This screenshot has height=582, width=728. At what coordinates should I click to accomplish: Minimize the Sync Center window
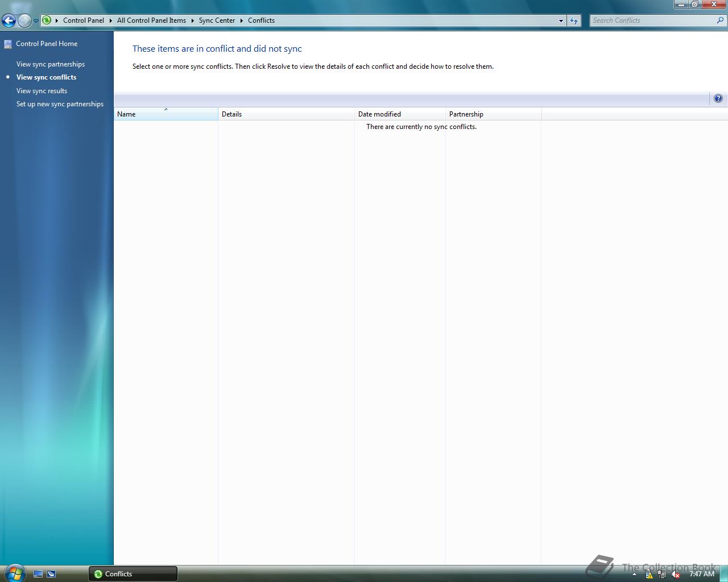681,4
